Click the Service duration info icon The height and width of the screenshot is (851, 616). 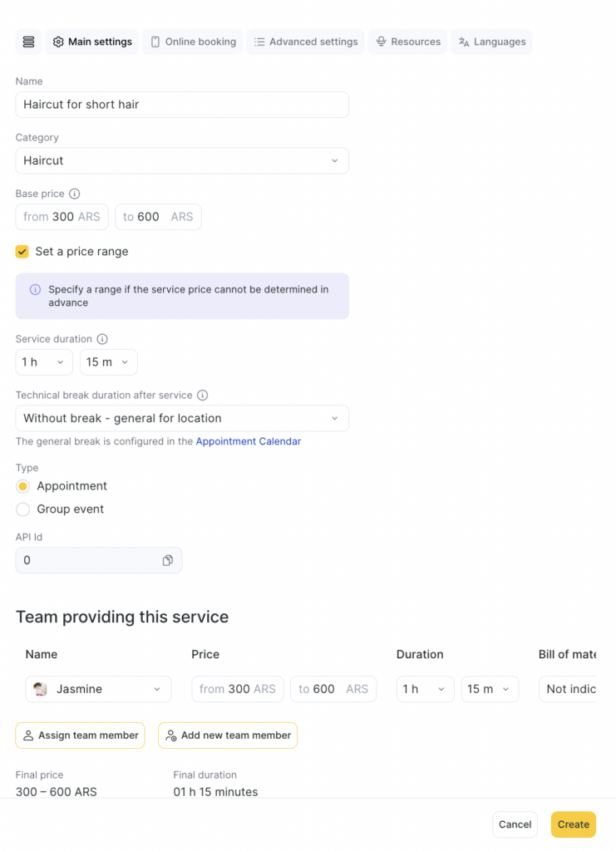[x=102, y=339]
